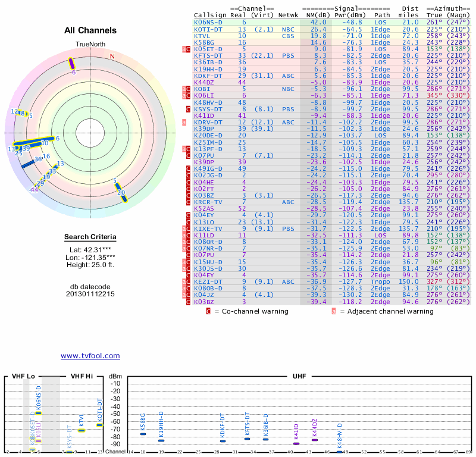Click the red N magnetic north marker

pos(112,57)
